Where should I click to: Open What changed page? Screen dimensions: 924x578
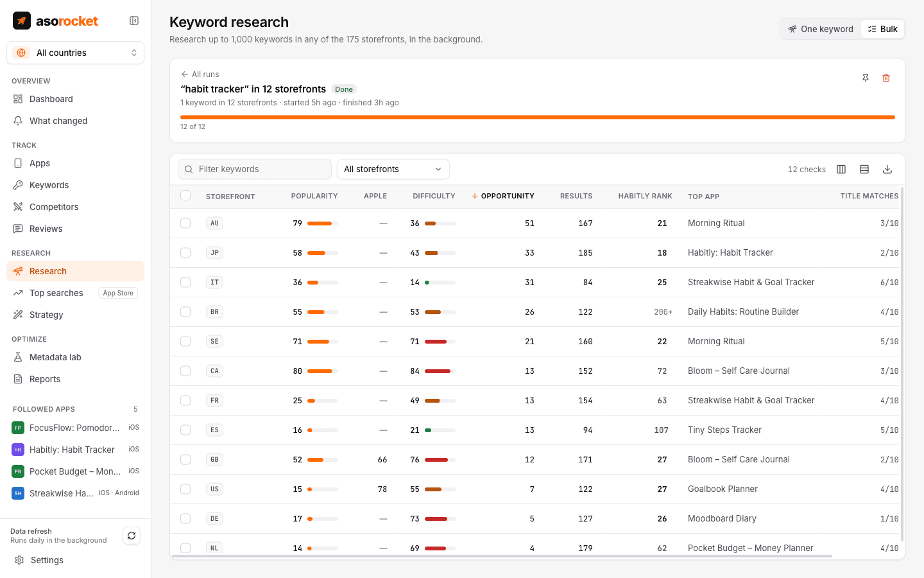click(76, 121)
